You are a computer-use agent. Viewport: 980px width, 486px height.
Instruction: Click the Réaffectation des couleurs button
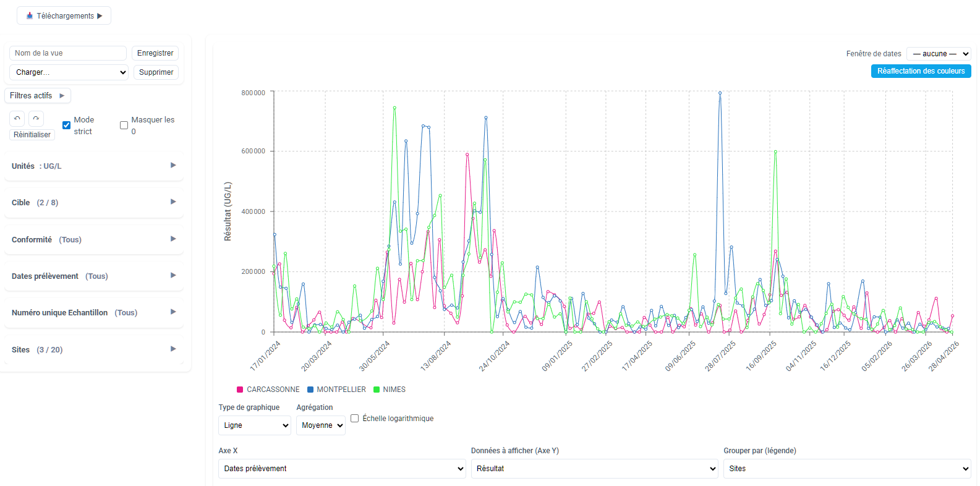click(921, 71)
